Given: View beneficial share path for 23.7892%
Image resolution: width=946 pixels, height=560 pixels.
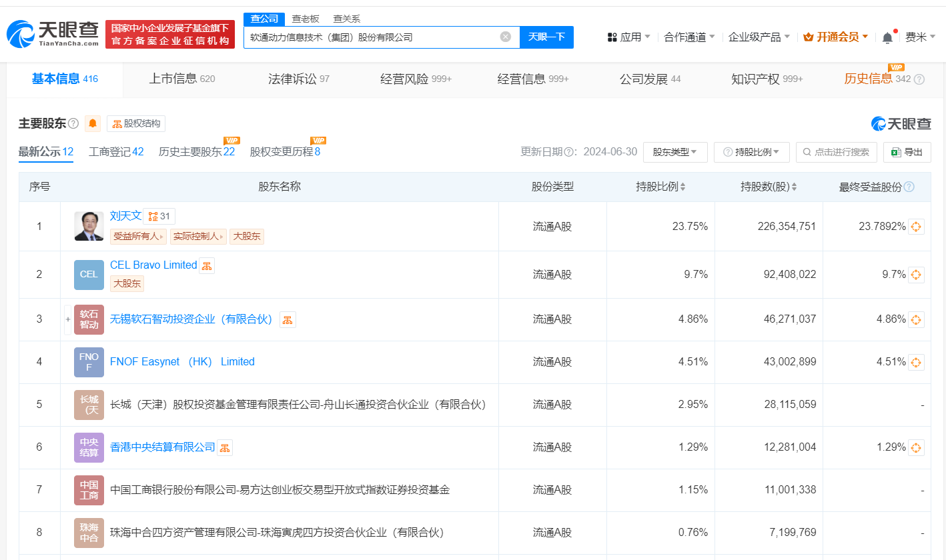Looking at the screenshot, I should pos(916,227).
